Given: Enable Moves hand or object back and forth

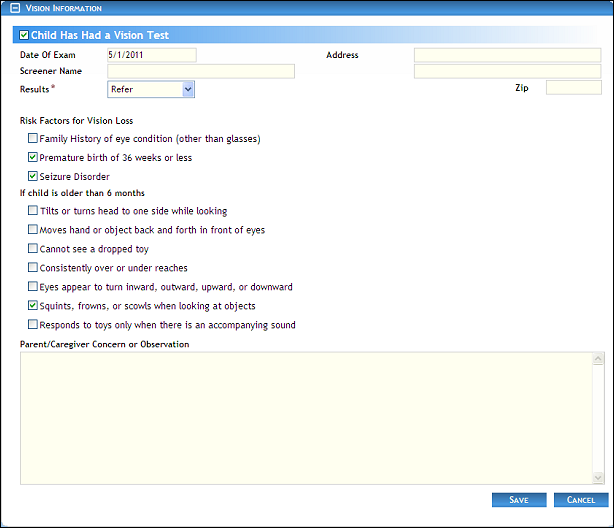Looking at the screenshot, I should (33, 230).
